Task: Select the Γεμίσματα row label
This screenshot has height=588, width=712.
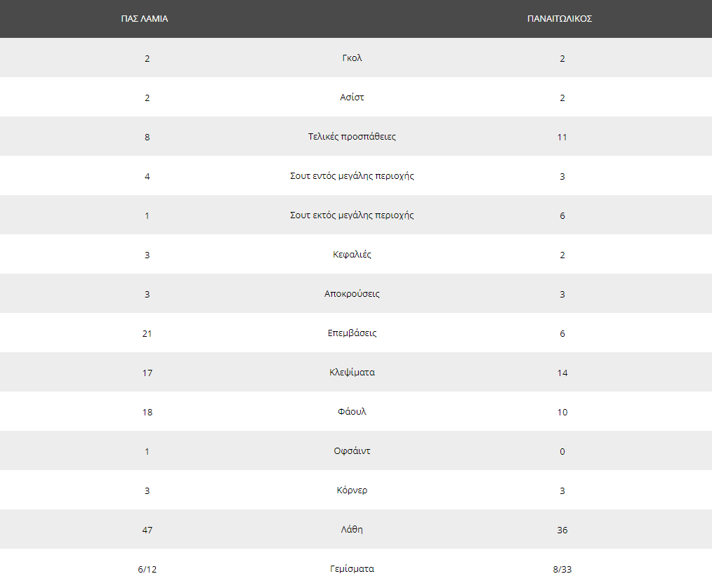Action: pos(352,569)
